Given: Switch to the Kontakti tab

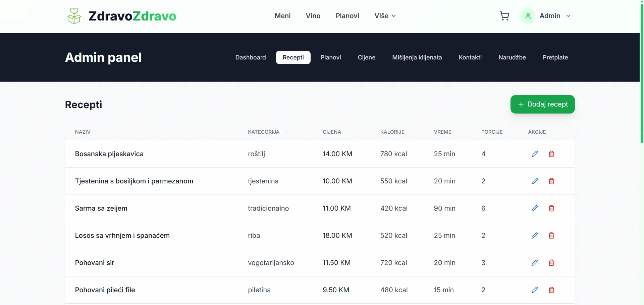Looking at the screenshot, I should pos(470,57).
